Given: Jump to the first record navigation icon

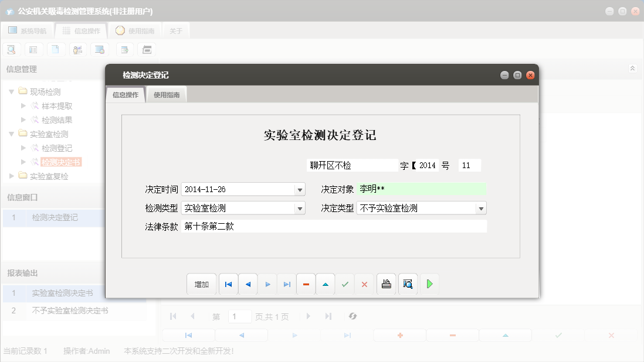Looking at the screenshot, I should coord(228,284).
